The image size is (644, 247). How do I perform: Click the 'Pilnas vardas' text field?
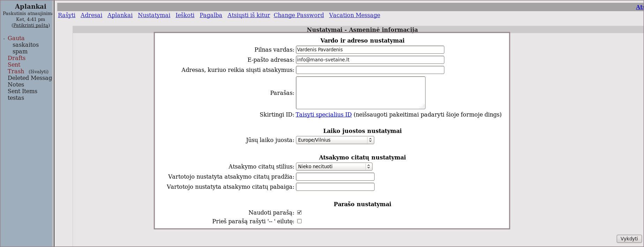click(x=370, y=50)
